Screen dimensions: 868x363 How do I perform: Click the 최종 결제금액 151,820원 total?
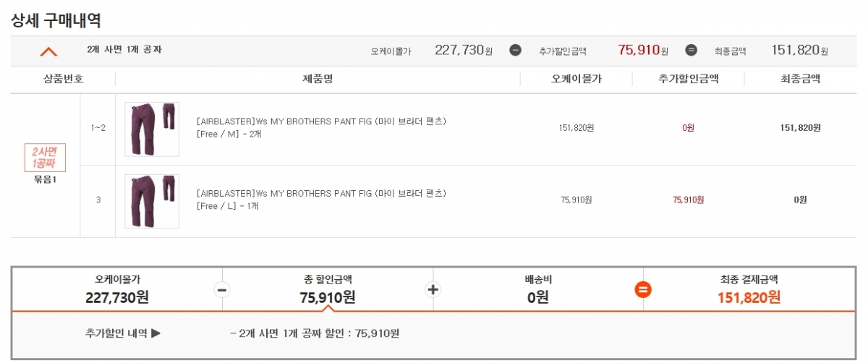coord(749,297)
